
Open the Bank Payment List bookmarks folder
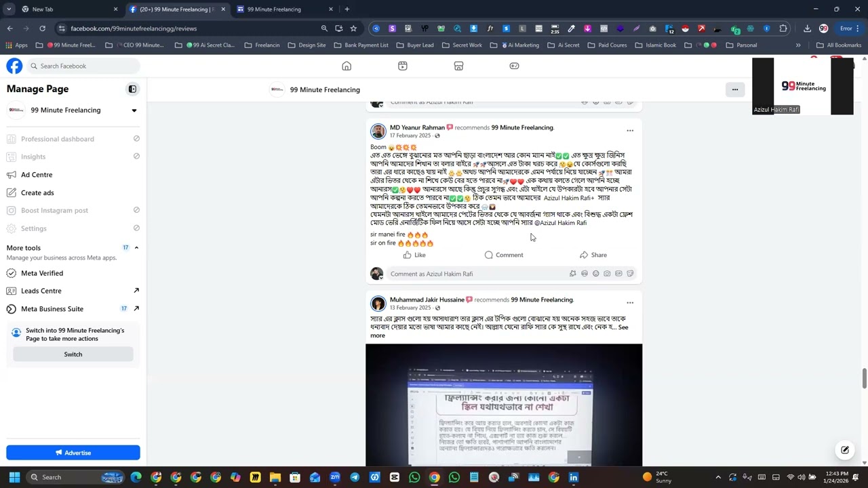click(x=360, y=45)
